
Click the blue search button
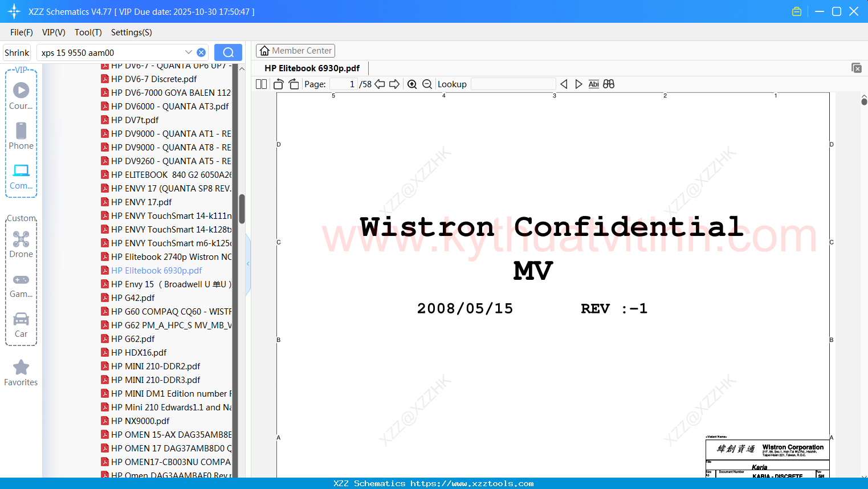point(228,52)
